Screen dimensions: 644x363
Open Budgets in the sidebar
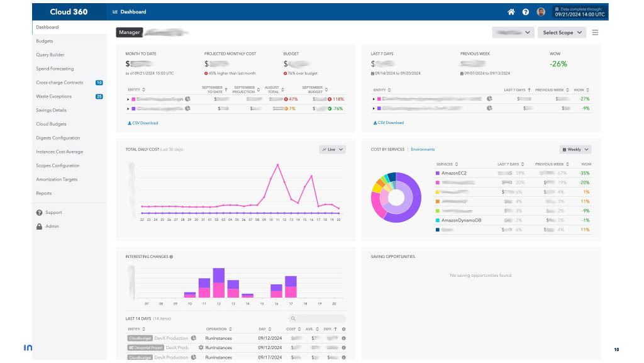(x=45, y=41)
